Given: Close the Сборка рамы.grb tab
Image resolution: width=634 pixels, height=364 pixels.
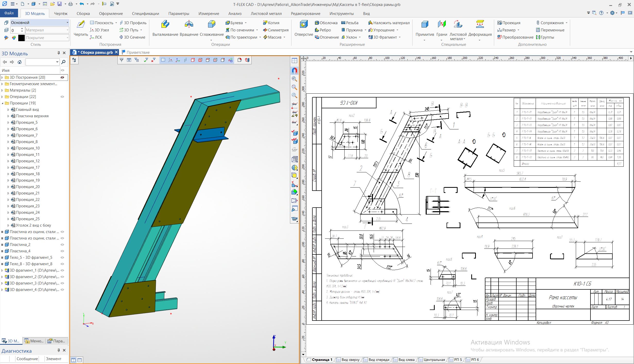Looking at the screenshot, I should point(116,52).
